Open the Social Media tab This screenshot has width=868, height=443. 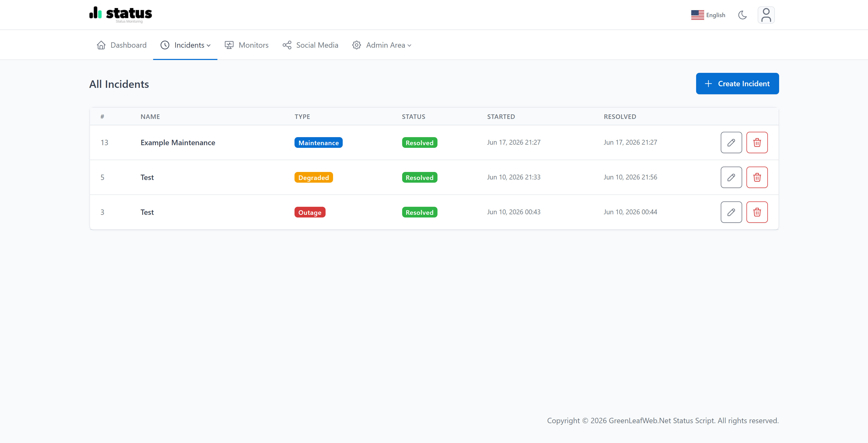[x=310, y=45]
